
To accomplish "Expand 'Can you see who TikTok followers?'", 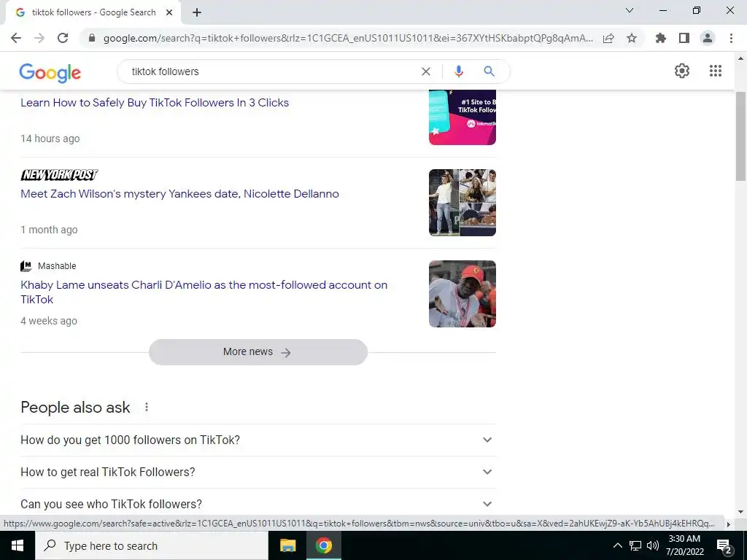I will tap(258, 504).
